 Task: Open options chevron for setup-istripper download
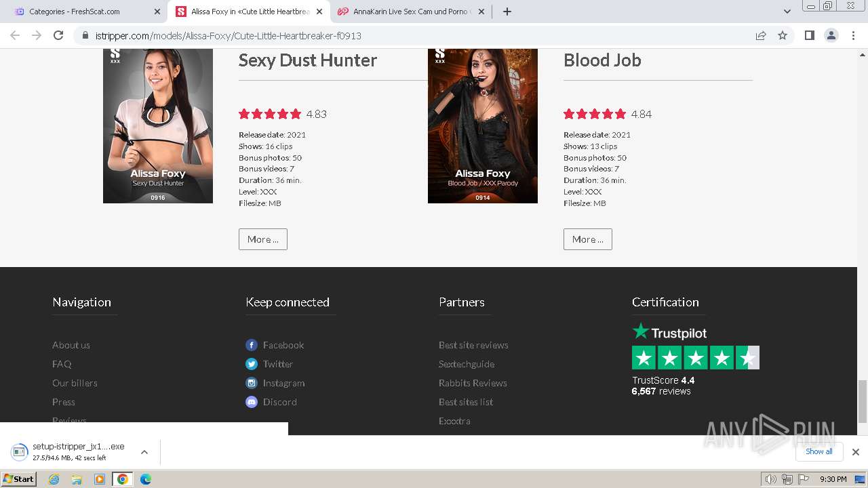(144, 452)
